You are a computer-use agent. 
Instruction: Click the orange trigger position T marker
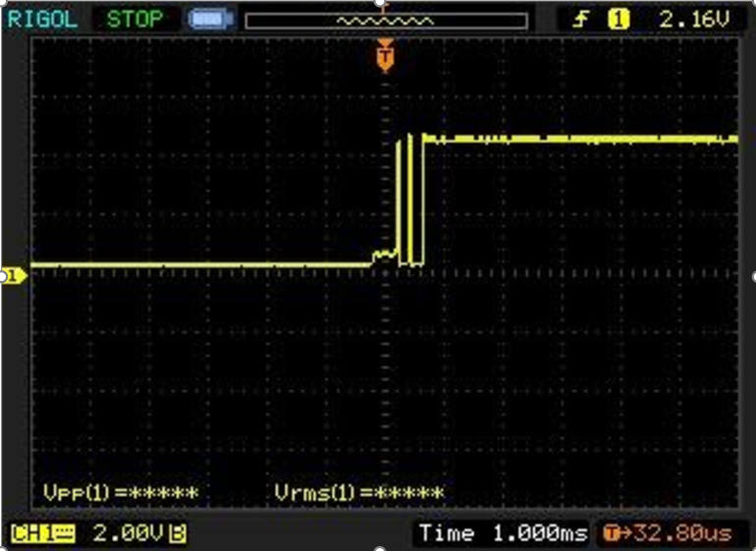pyautogui.click(x=385, y=58)
